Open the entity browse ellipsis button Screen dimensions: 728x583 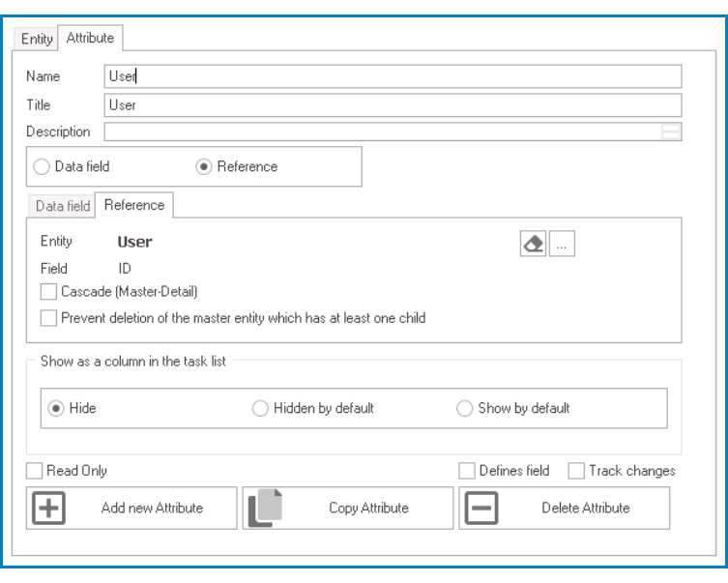[562, 244]
